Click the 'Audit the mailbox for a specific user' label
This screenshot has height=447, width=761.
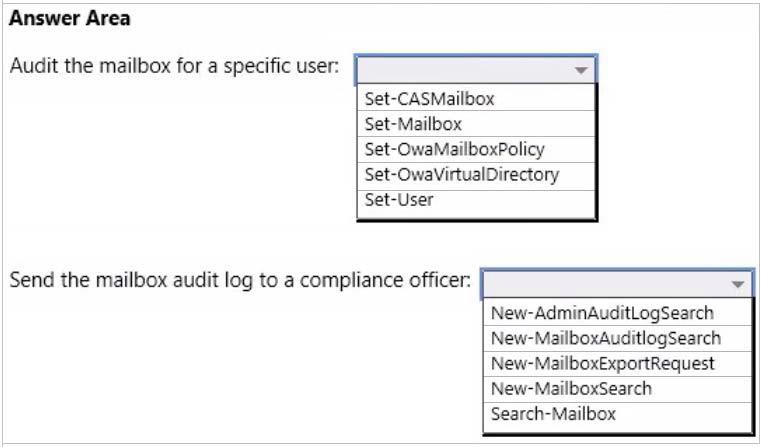click(x=174, y=66)
